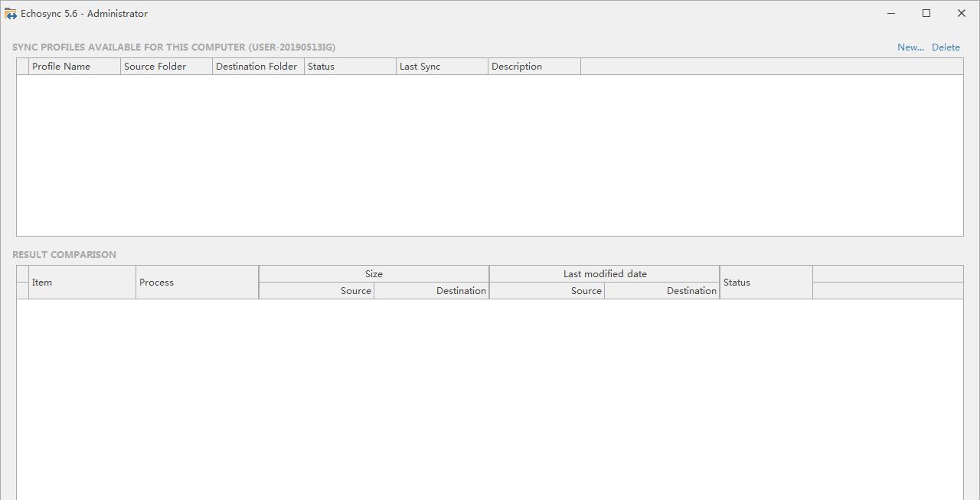
Task: Click the RESULT COMPARISON section heading
Action: coord(64,254)
